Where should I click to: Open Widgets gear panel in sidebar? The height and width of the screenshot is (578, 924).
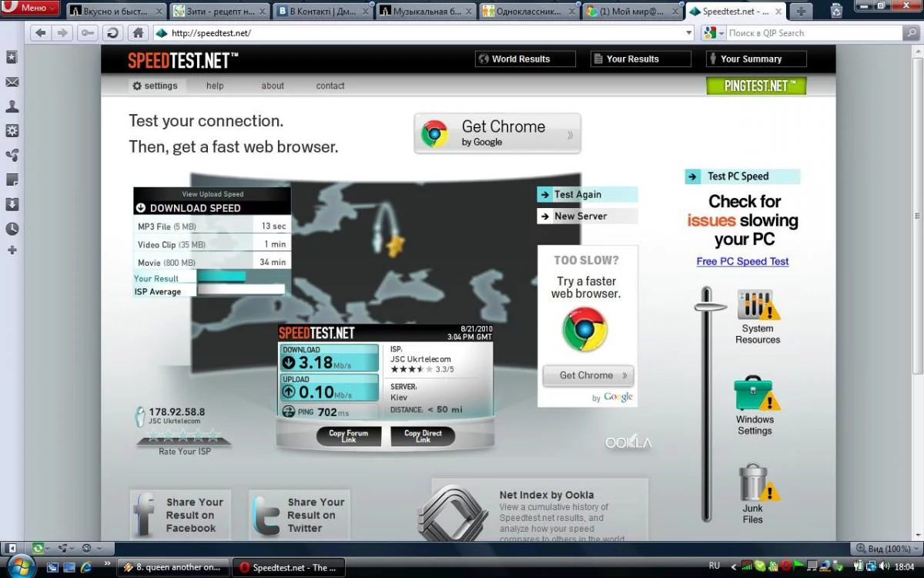click(12, 131)
